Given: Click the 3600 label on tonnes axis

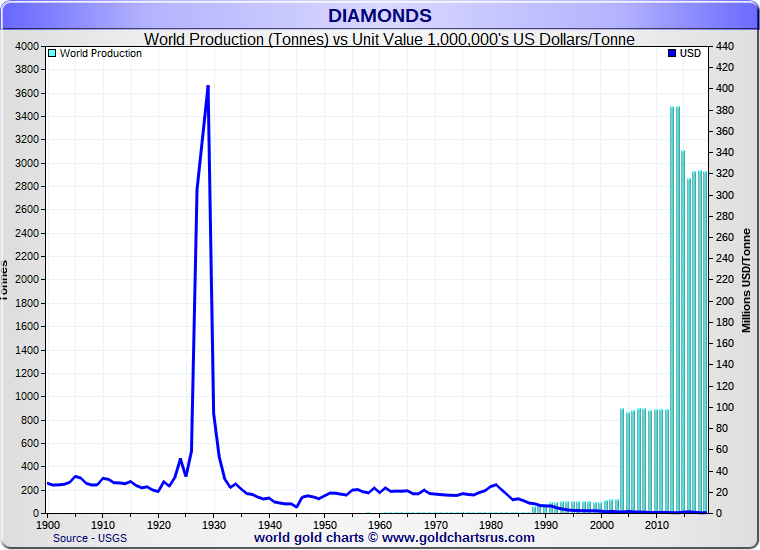Looking at the screenshot, I should [27, 93].
